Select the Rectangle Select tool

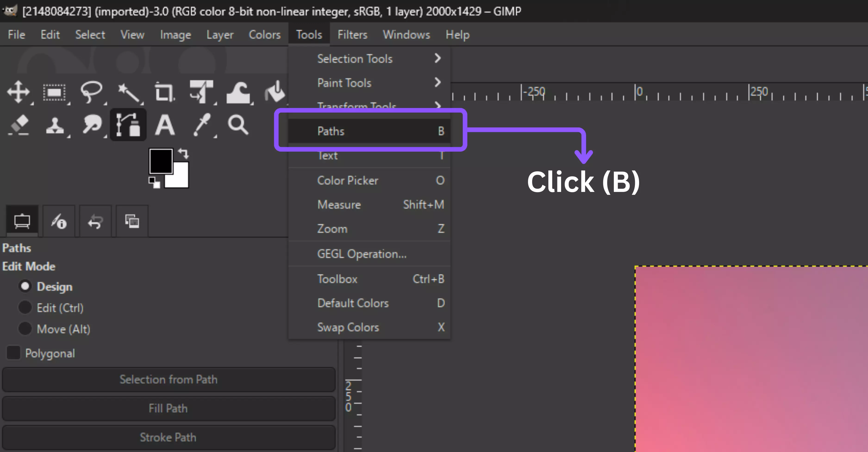click(54, 92)
